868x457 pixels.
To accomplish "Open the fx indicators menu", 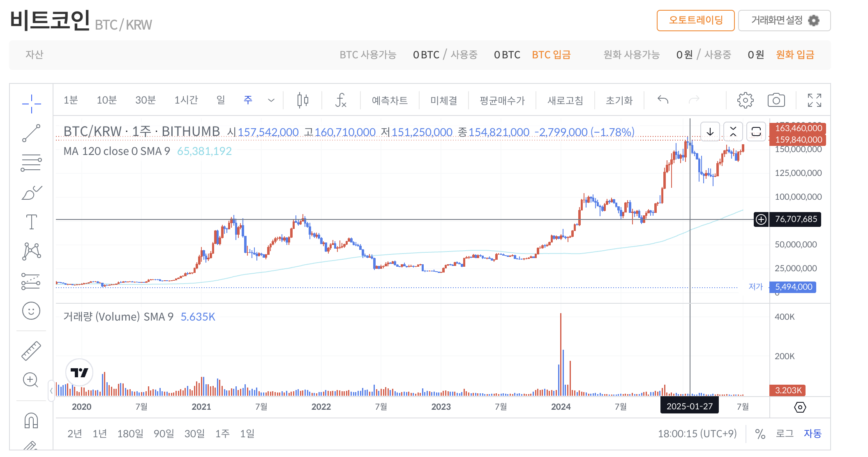I will click(341, 100).
